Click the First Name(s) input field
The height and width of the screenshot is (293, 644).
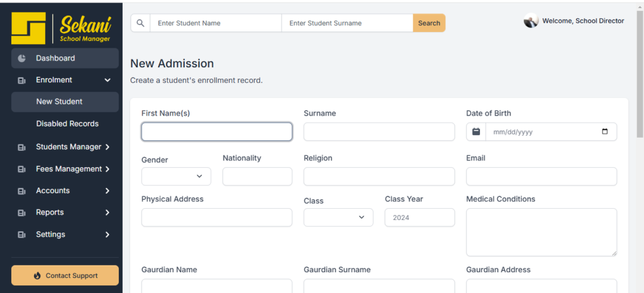217,132
